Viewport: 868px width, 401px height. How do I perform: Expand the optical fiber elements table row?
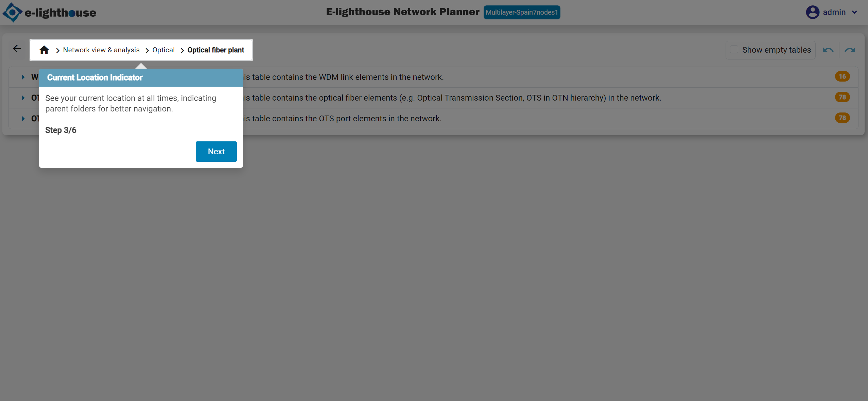(x=23, y=98)
